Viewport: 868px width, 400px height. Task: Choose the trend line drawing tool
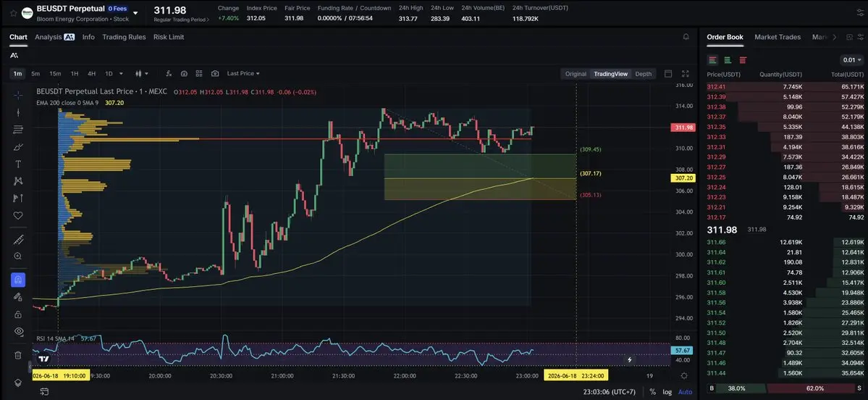coord(17,112)
